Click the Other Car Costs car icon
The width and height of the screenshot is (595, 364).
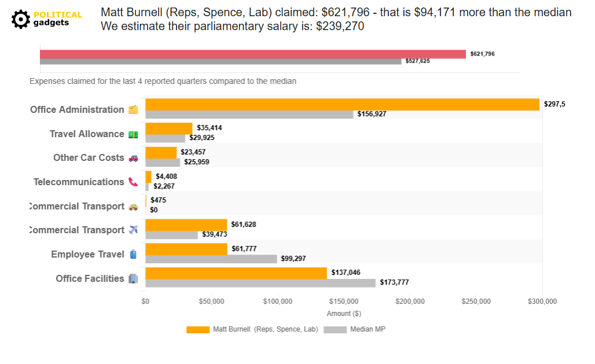(x=133, y=158)
